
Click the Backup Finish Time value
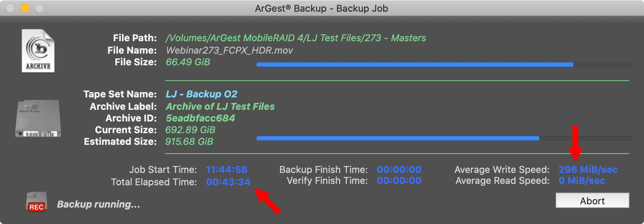tap(399, 170)
